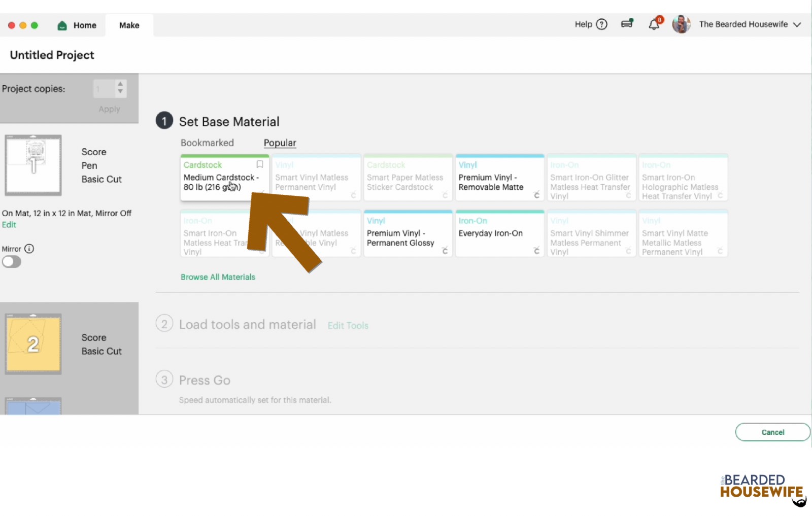Open the Help menu
The image size is (812, 516).
click(x=590, y=24)
